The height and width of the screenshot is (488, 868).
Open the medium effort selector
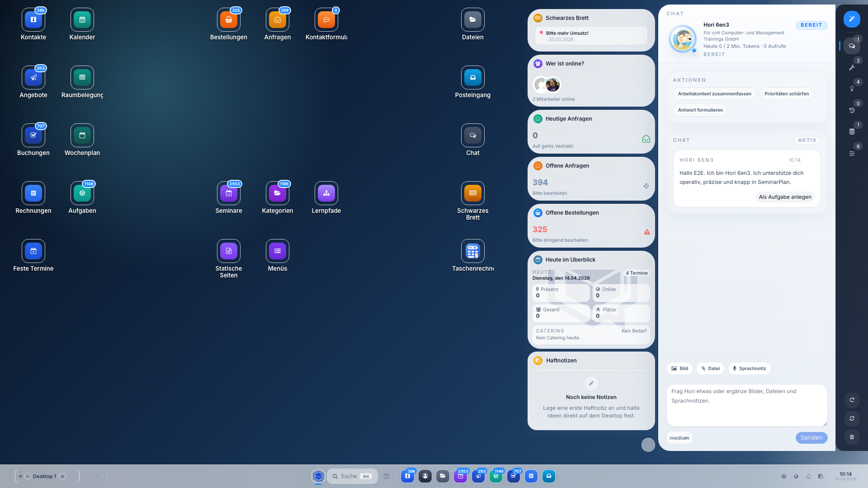coord(679,437)
